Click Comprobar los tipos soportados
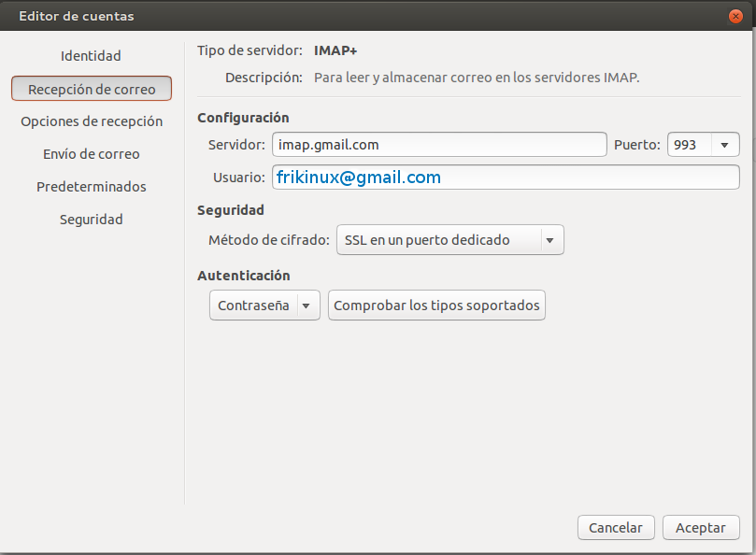This screenshot has width=756, height=555. (436, 306)
